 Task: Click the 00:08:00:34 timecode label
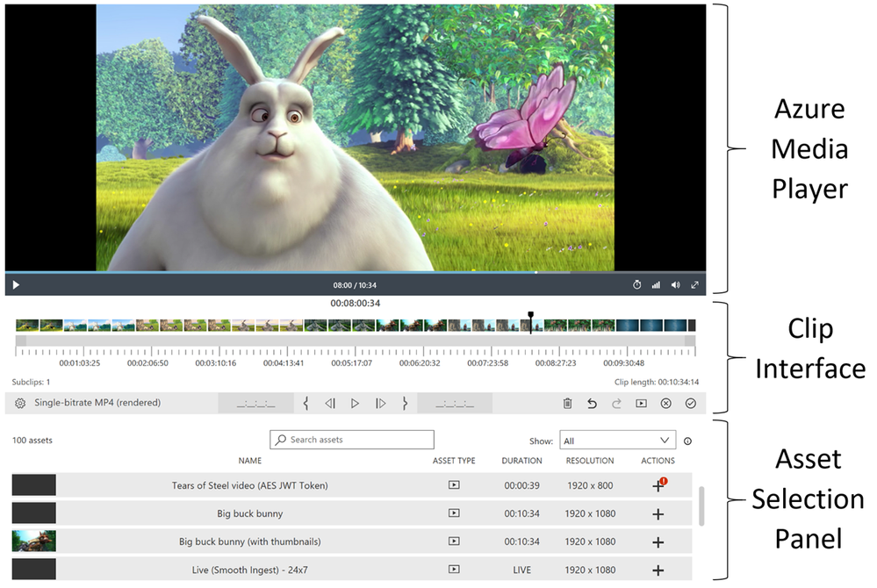(356, 303)
